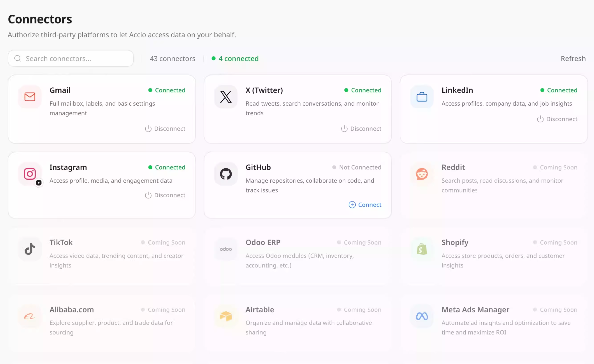Click the LinkedIn 'Connected' status label
The height and width of the screenshot is (364, 594).
pyautogui.click(x=559, y=90)
